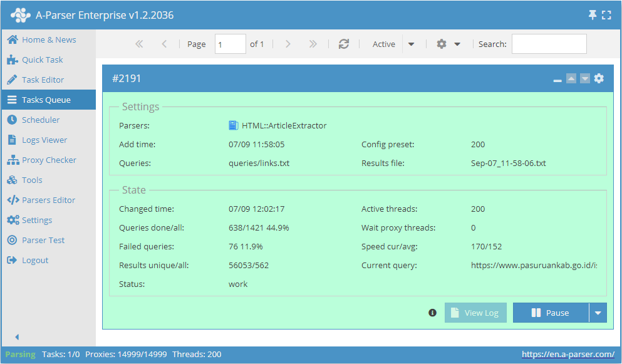
Task: Pause the running task
Action: (x=551, y=313)
